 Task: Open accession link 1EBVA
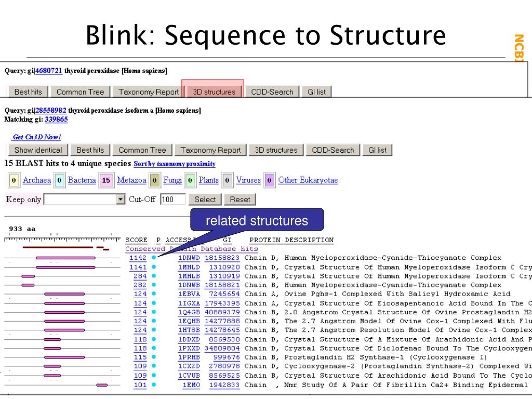click(189, 294)
